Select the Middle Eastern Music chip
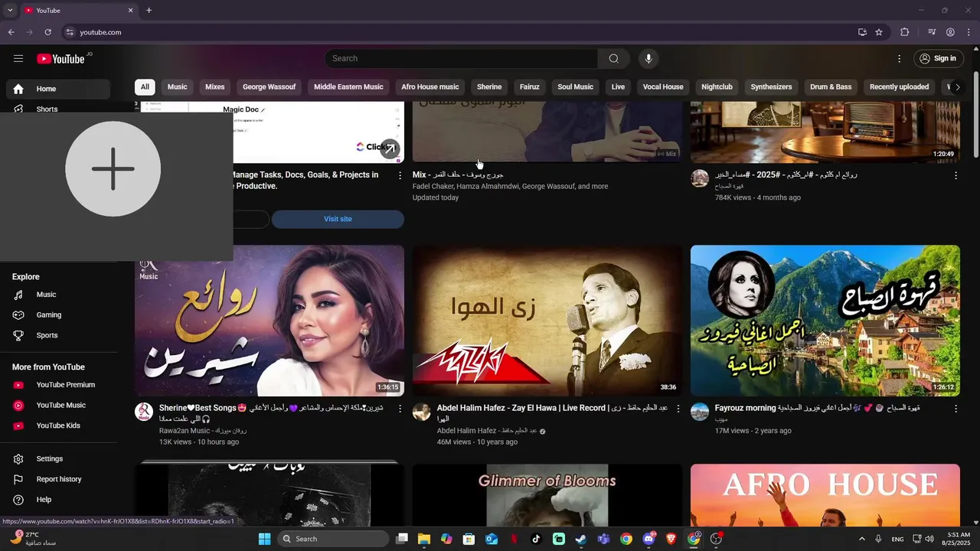Screen dimensions: 980x551 tap(348, 87)
